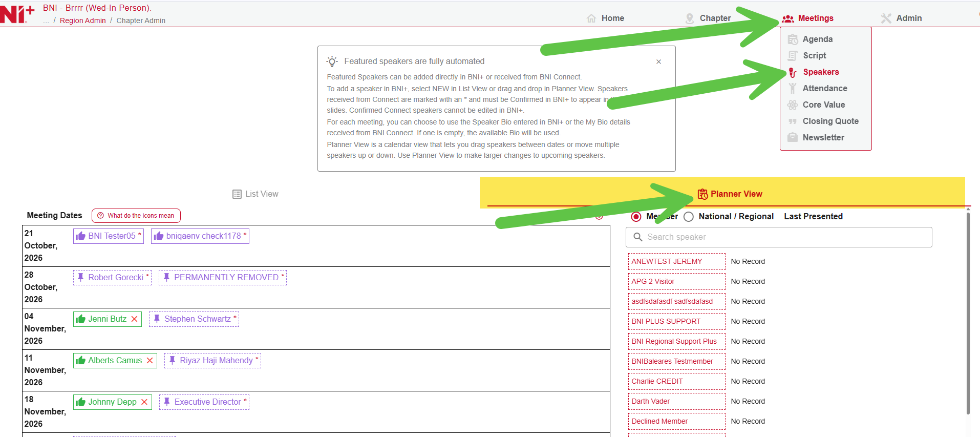This screenshot has height=437, width=980.
Task: Select BNI Regional Support Plus speaker
Action: coord(676,341)
